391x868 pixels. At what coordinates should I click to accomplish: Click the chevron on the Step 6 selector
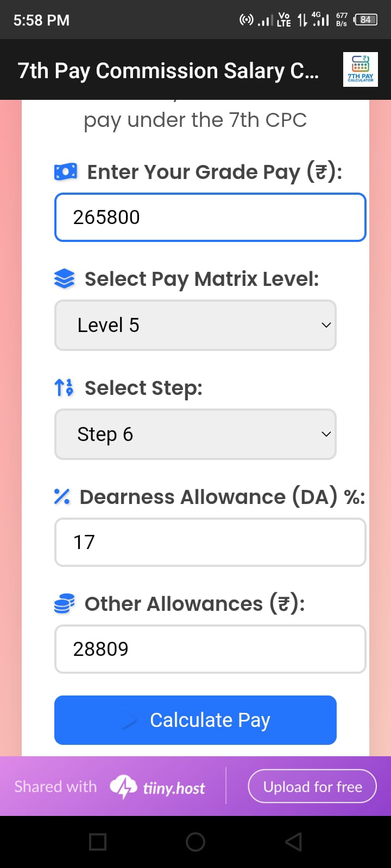[326, 434]
